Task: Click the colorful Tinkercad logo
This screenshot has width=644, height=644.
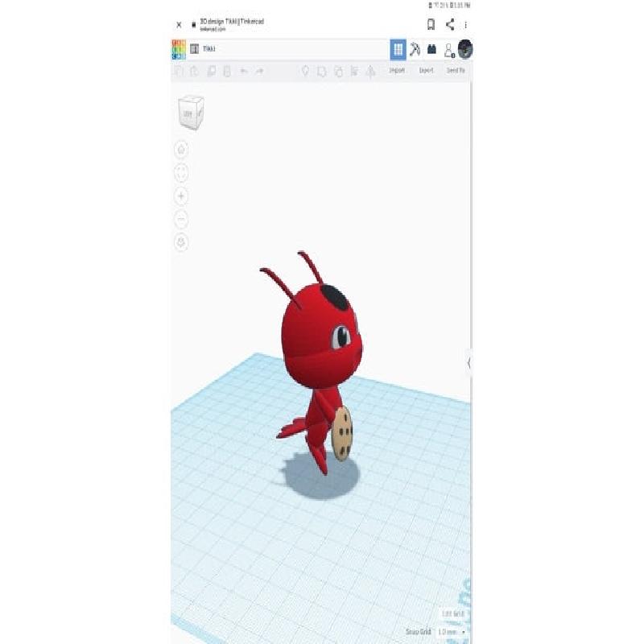Action: click(x=179, y=50)
